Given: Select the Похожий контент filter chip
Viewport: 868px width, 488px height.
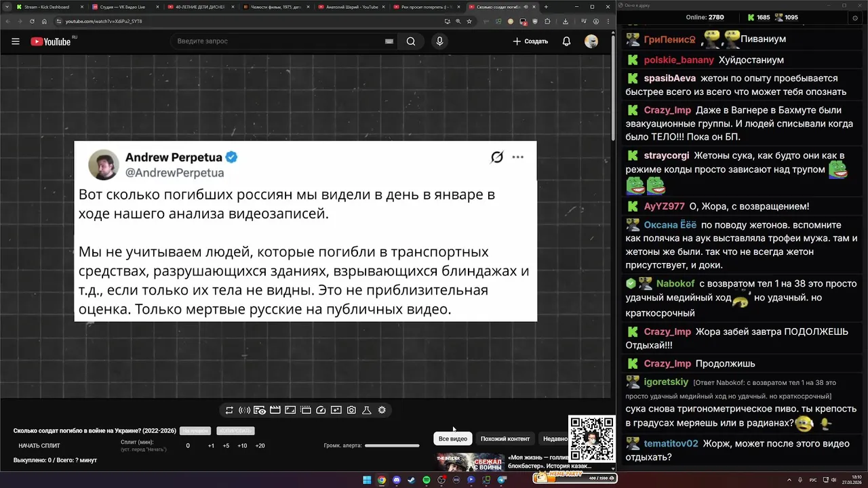Looking at the screenshot, I should (x=505, y=439).
